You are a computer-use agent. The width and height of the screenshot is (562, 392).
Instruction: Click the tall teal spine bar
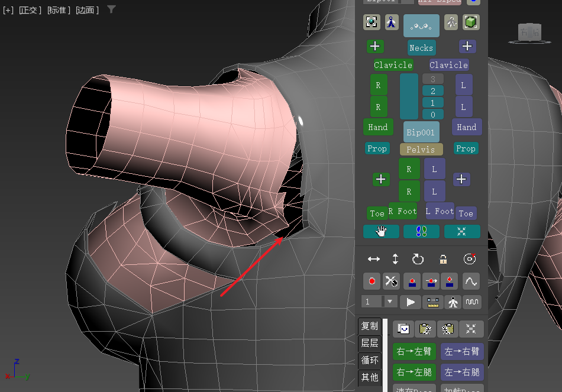pyautogui.click(x=409, y=96)
